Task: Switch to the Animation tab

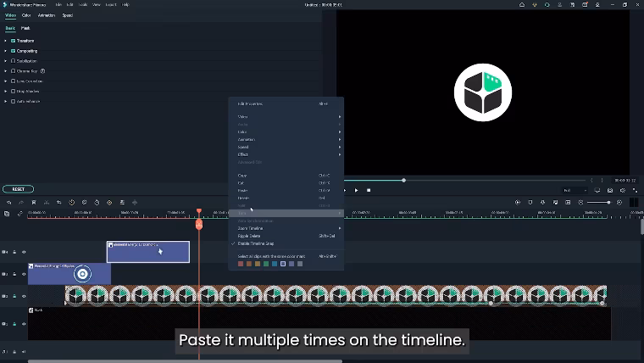Action: (x=47, y=15)
